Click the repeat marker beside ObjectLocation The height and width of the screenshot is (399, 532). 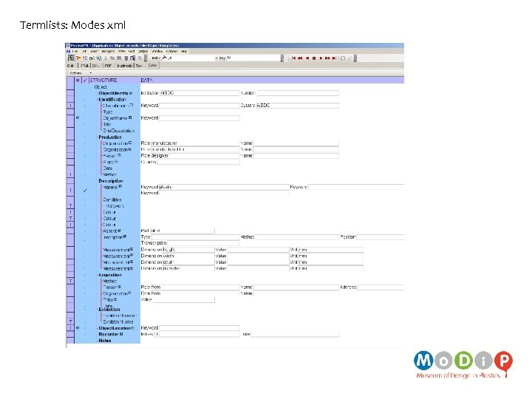[133, 328]
